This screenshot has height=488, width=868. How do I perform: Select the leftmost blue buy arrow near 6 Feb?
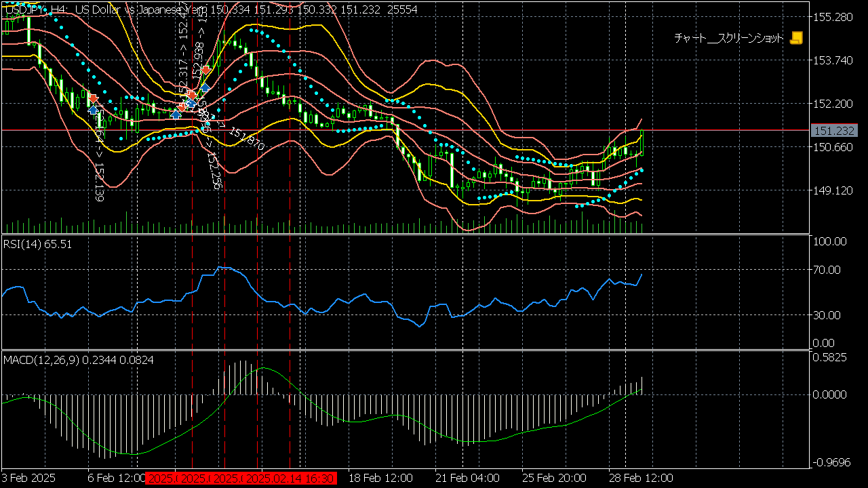pyautogui.click(x=93, y=109)
